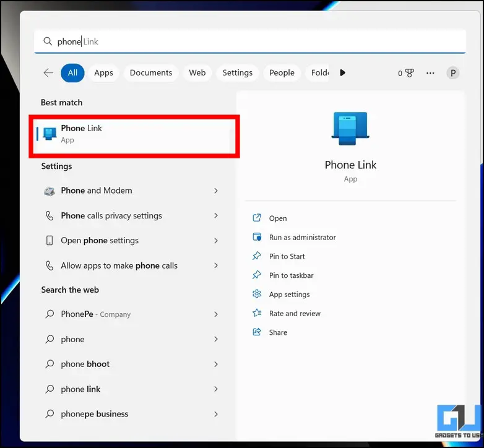Select Open phone settings result
484x448 pixels.
tap(131, 241)
